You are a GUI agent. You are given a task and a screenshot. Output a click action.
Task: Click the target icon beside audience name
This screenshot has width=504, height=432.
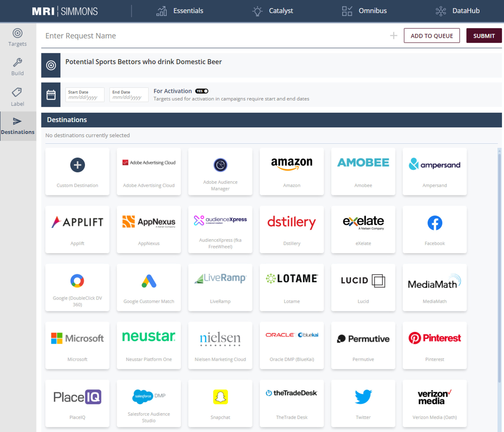point(51,65)
